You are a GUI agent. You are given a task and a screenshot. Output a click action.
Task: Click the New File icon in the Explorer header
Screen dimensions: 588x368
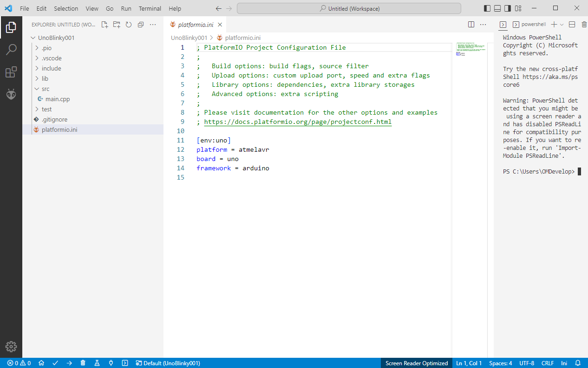pyautogui.click(x=105, y=25)
